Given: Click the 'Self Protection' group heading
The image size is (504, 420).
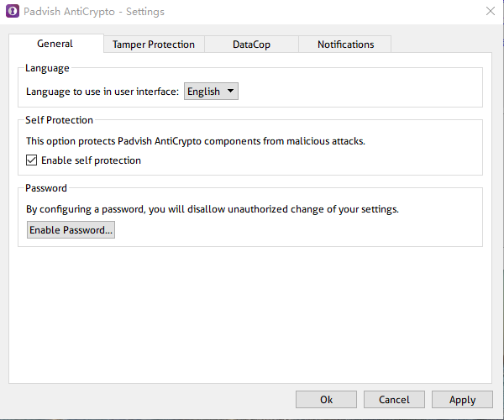Looking at the screenshot, I should click(59, 120).
